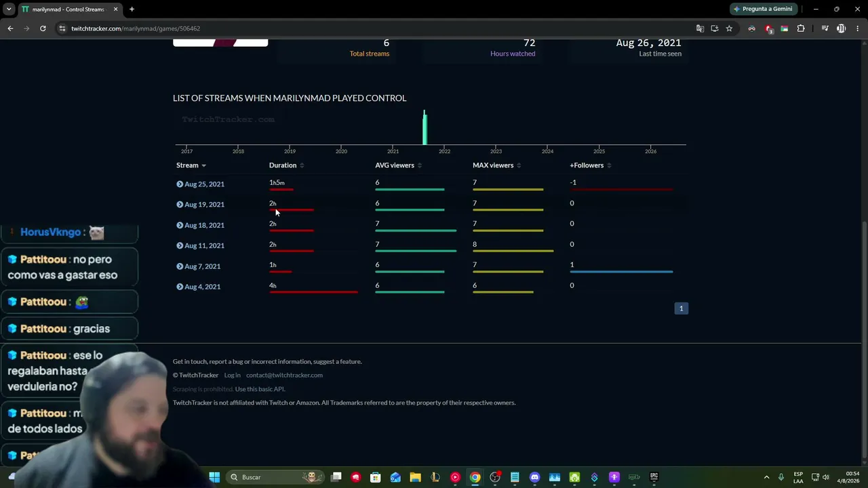Open the Aug 4, 2021 stream

tap(199, 287)
